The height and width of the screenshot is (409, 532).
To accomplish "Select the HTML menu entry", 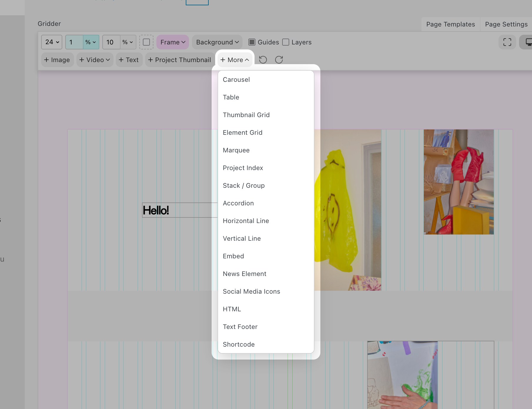I will point(266,309).
